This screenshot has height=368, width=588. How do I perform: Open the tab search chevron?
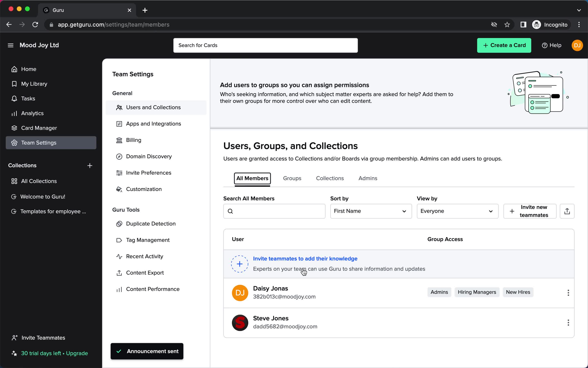579,10
